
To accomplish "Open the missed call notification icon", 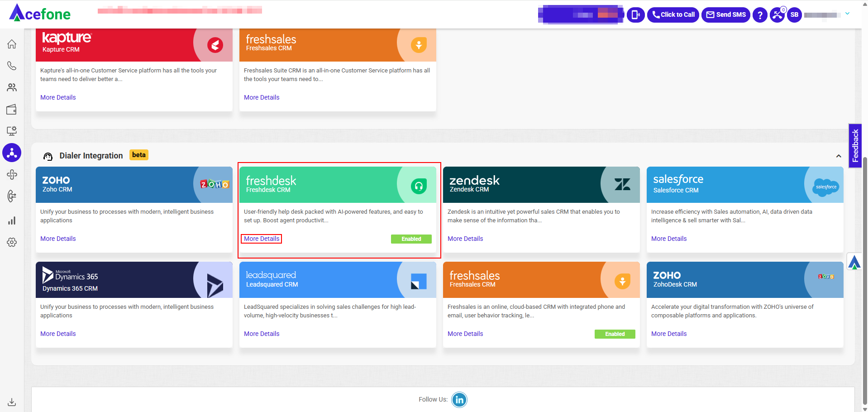I will (777, 14).
